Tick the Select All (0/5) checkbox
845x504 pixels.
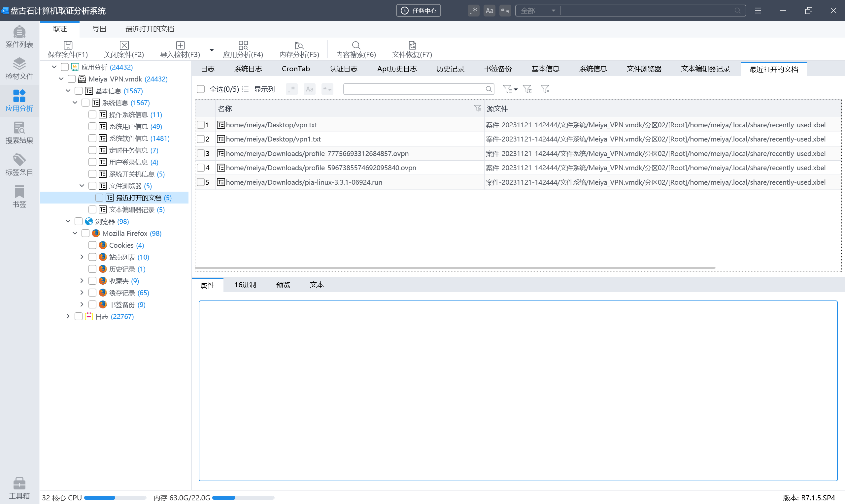(201, 89)
